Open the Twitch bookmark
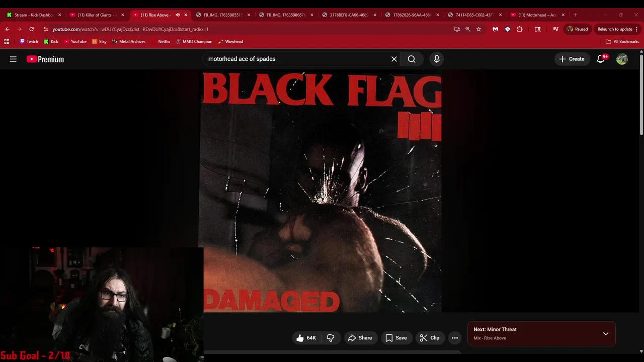The image size is (644, 362). click(x=29, y=42)
